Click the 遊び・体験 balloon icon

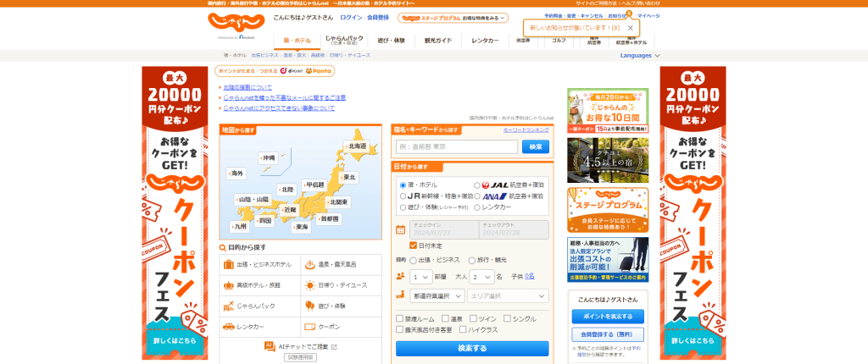tap(309, 306)
